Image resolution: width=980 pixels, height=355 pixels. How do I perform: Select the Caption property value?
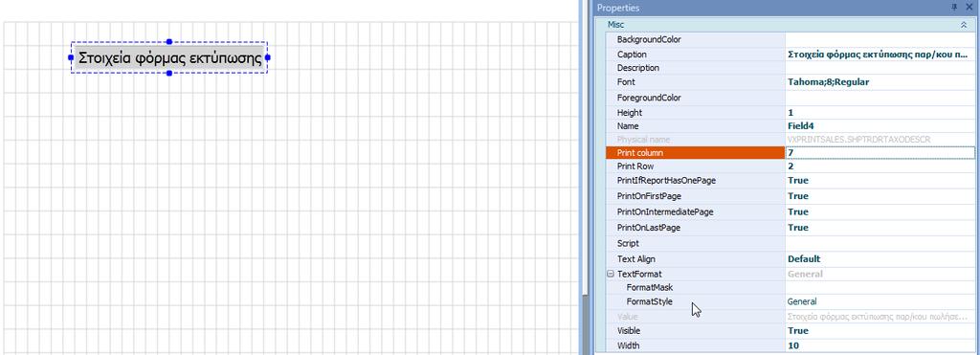click(x=880, y=55)
